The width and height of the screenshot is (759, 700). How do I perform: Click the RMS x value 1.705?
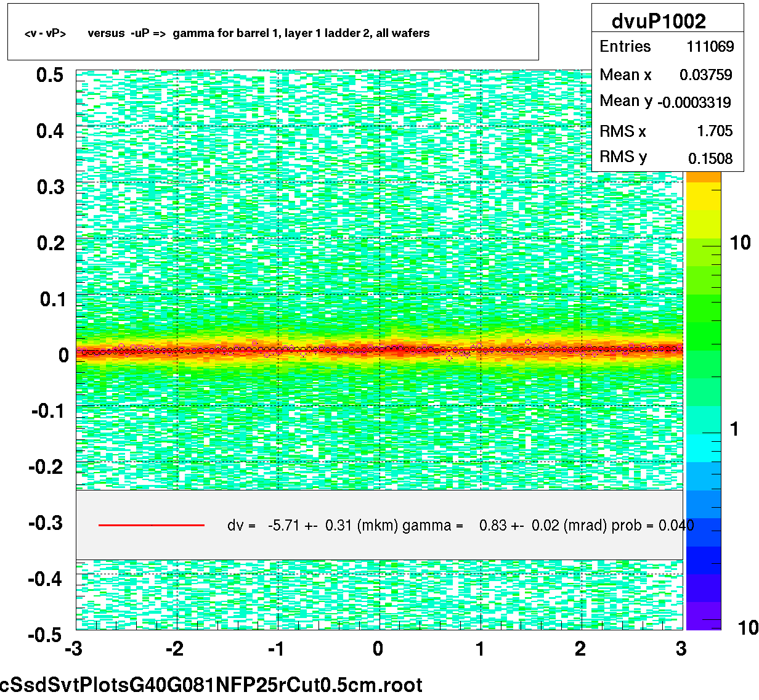click(715, 131)
